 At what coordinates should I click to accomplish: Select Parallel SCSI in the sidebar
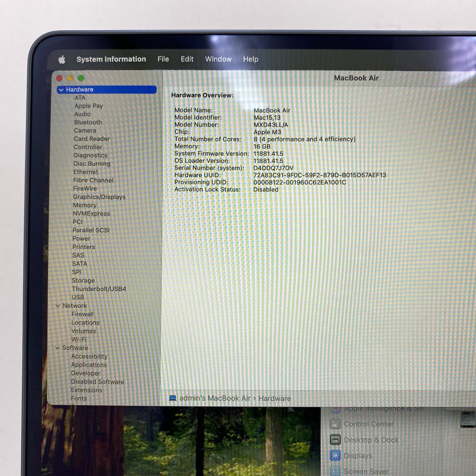coord(91,230)
